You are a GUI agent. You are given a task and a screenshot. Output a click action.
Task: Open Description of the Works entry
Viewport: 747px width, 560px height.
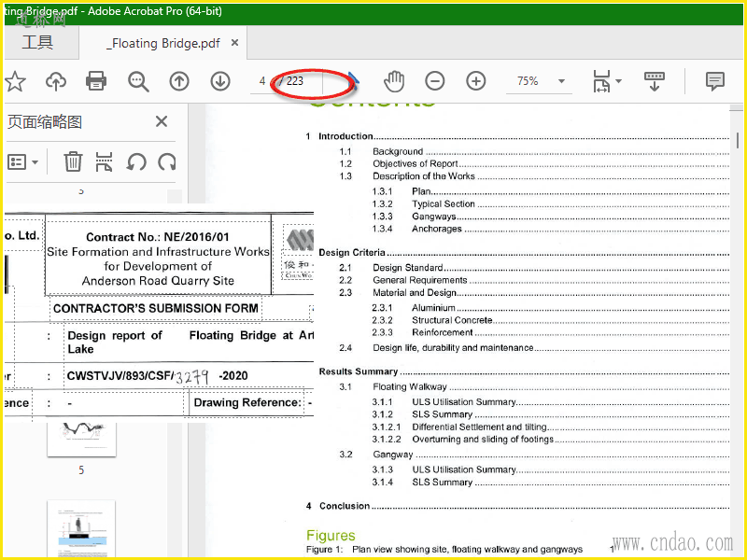coord(534,176)
